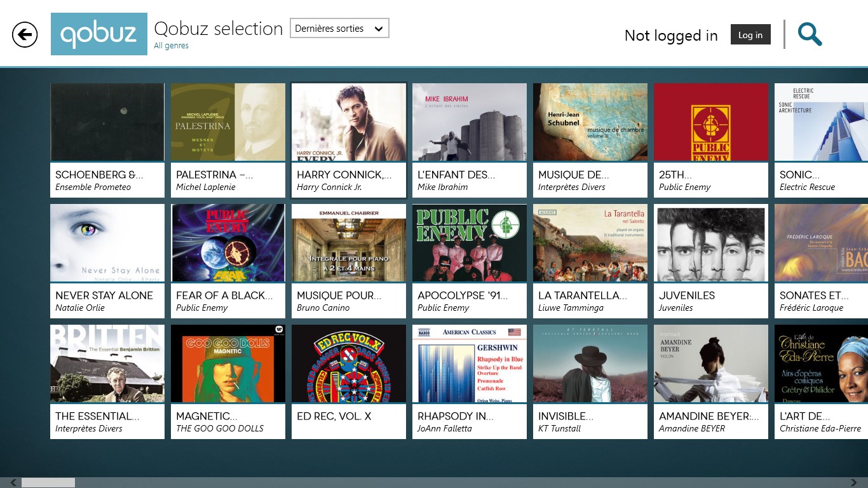Open the Palestrina album cover by Michel Laplenie

[228, 122]
